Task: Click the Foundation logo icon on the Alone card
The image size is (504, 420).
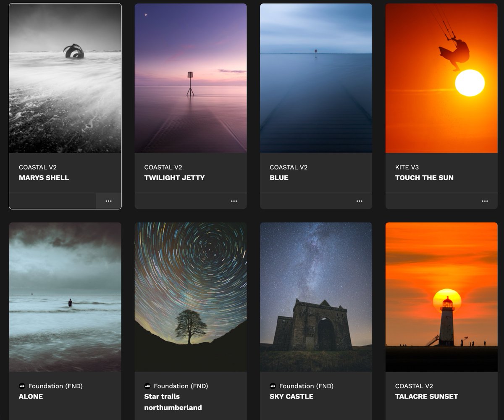Action: (x=22, y=386)
